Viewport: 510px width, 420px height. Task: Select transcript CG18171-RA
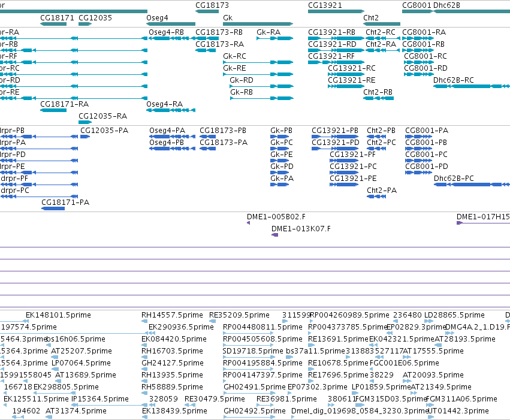coord(64,104)
